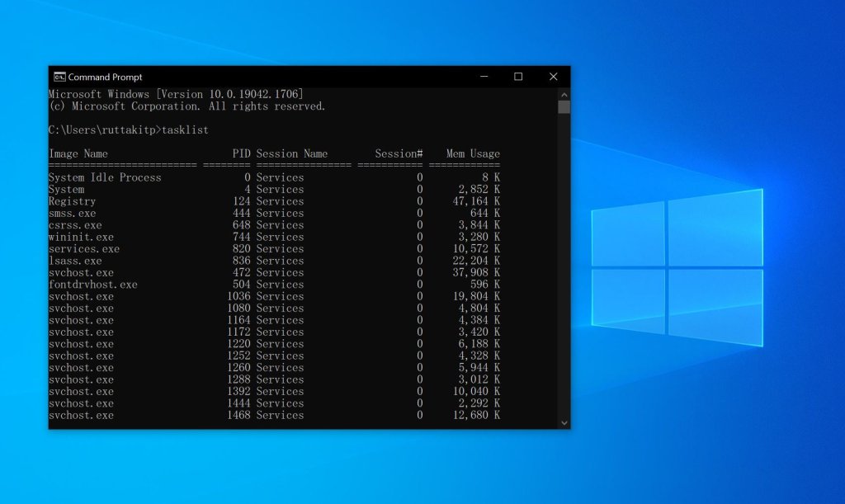845x504 pixels.
Task: Click the svchost.exe entry with PID 1468
Action: [81, 415]
